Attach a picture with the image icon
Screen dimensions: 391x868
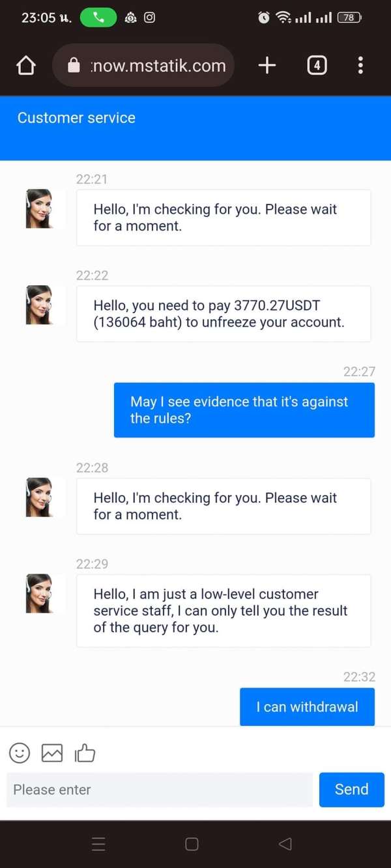point(52,753)
